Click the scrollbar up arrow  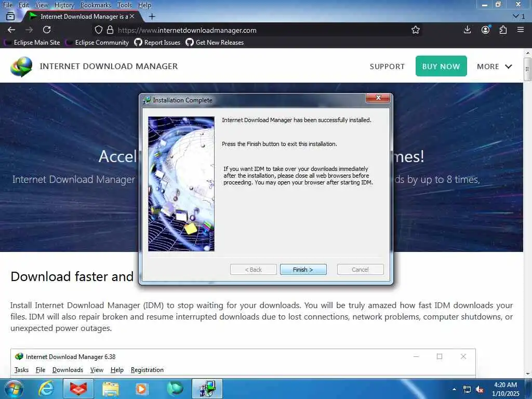point(527,53)
